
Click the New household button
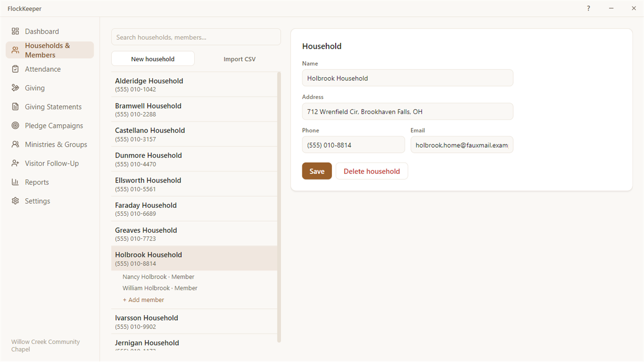point(153,59)
